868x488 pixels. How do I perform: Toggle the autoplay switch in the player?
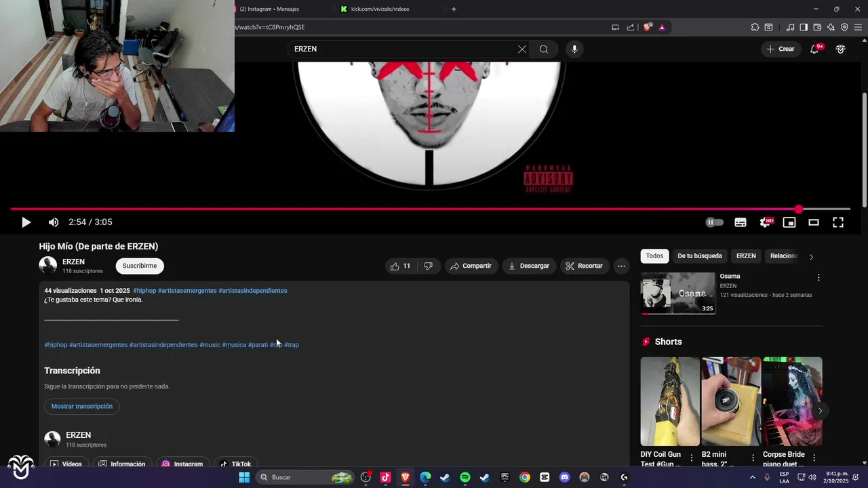[x=714, y=222]
